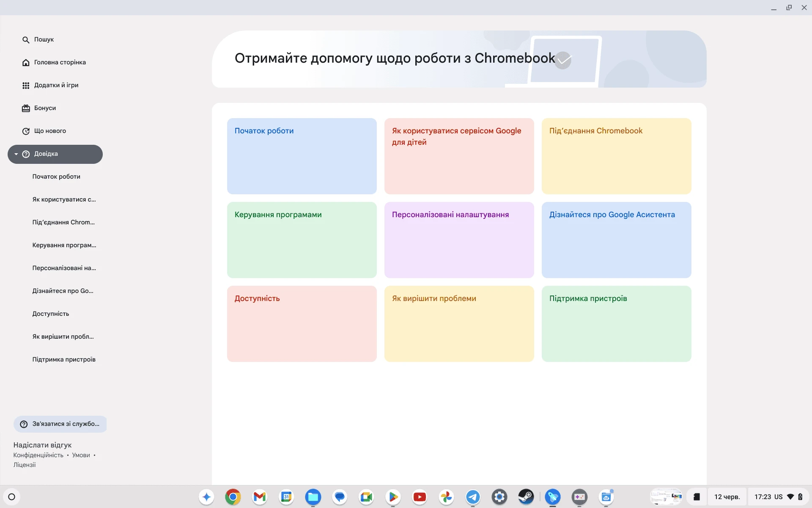Open Google Photos pinwheel on shelf
812x508 pixels.
(x=446, y=497)
